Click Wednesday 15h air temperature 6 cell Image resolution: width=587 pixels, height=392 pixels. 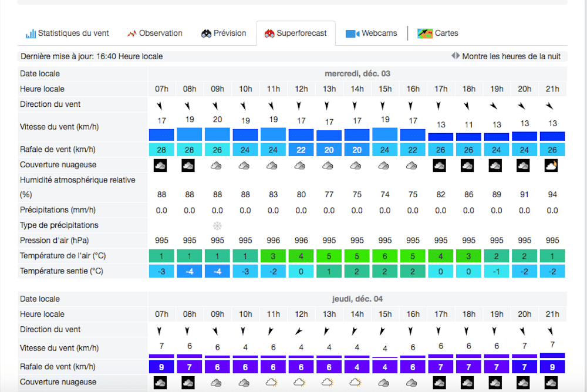click(x=385, y=256)
